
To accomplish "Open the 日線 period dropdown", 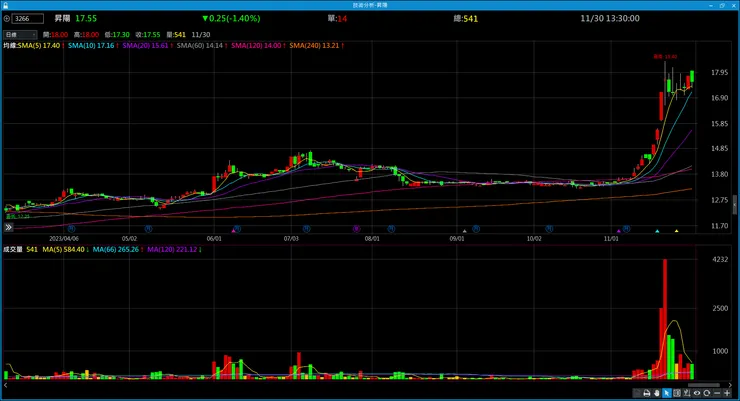I will coord(20,34).
